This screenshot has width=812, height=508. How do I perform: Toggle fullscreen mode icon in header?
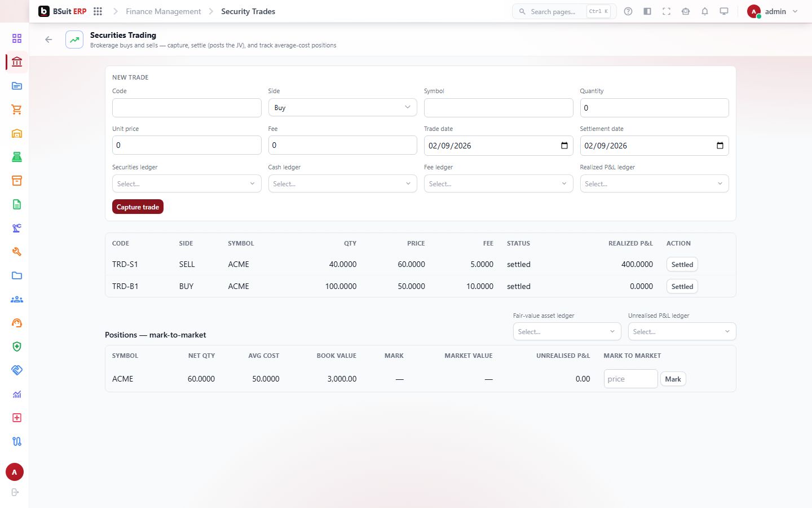point(667,11)
